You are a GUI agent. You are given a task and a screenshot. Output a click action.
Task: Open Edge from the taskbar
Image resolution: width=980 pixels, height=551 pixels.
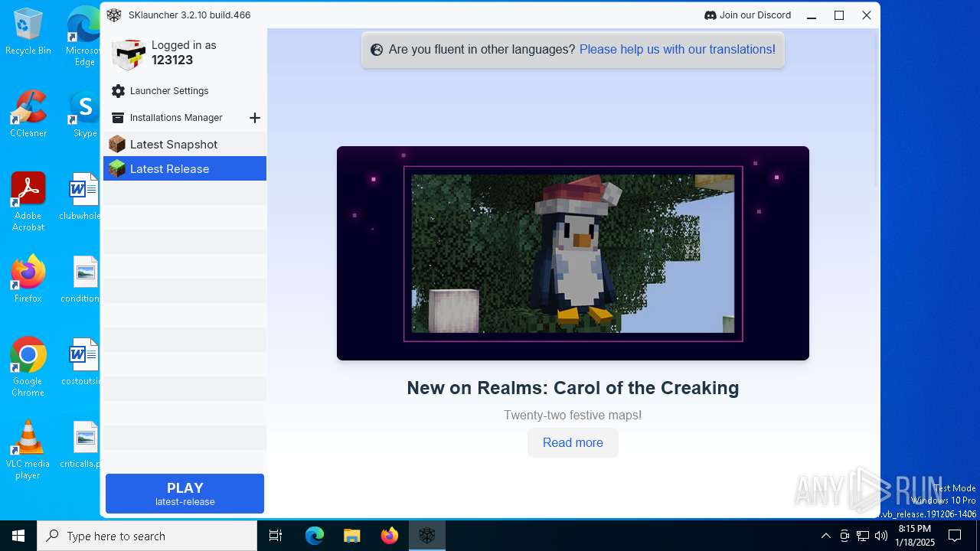click(315, 536)
